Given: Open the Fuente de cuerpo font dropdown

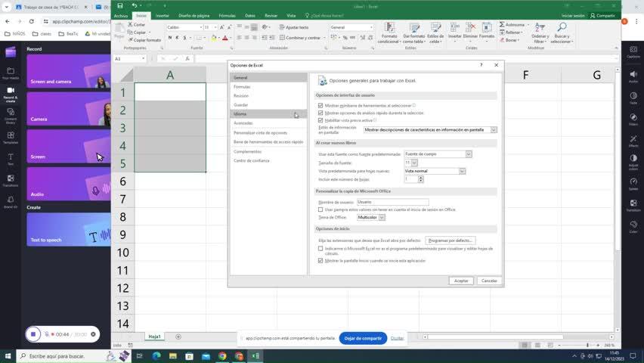Looking at the screenshot, I should (x=469, y=154).
